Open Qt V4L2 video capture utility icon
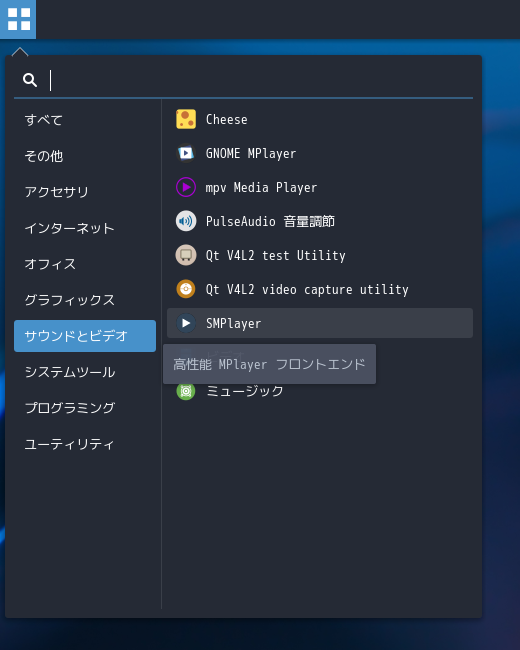 (x=186, y=289)
